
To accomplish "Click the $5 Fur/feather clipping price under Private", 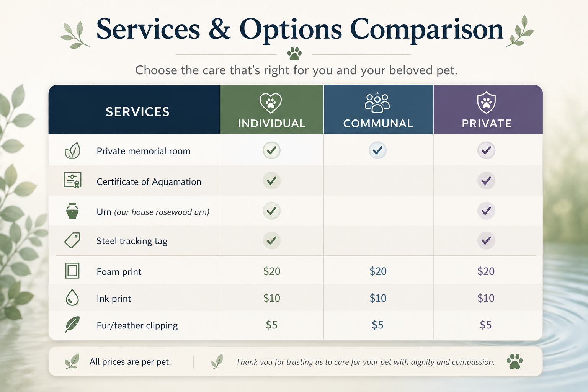I will (x=486, y=325).
